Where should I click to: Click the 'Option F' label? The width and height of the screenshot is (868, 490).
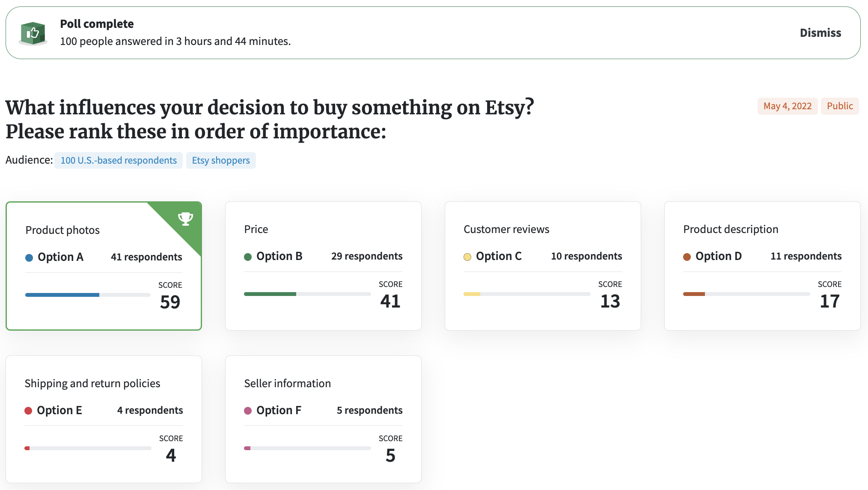point(279,410)
